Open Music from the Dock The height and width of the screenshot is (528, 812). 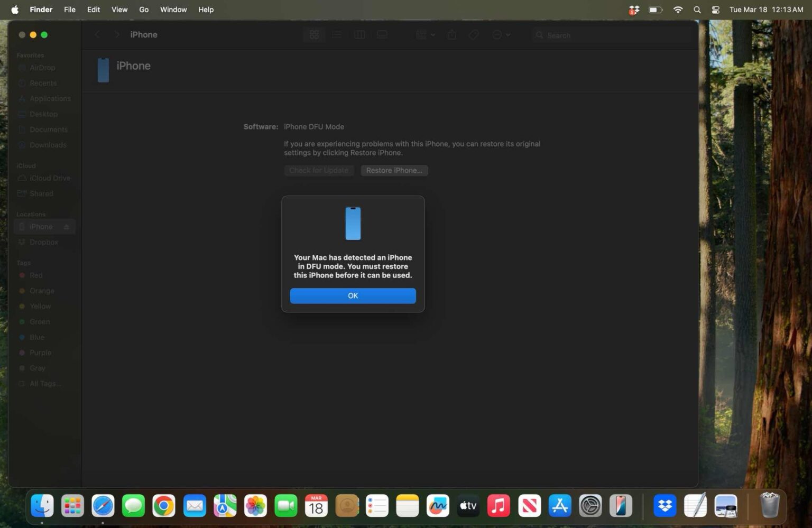pyautogui.click(x=499, y=505)
